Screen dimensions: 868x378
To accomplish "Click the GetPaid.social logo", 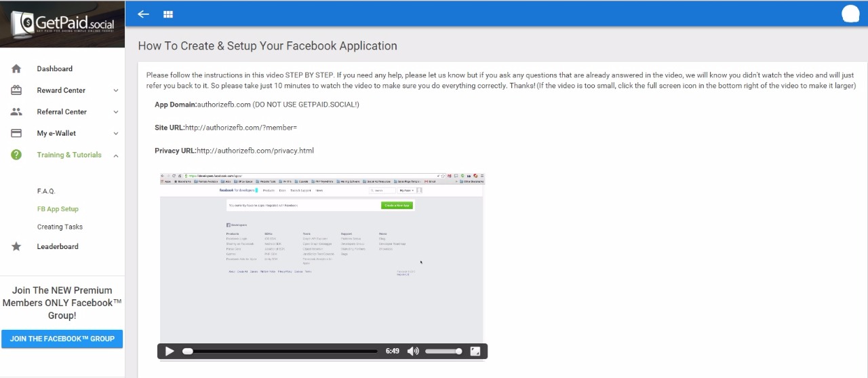I will pos(62,24).
